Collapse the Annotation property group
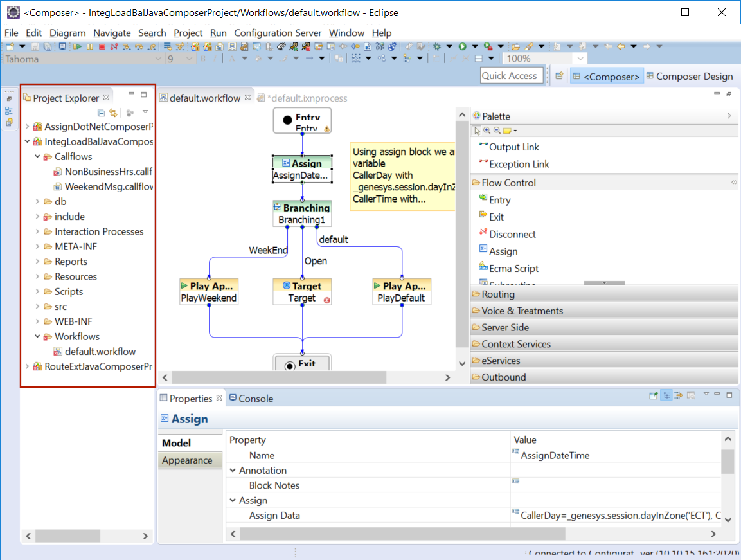The height and width of the screenshot is (560, 741). point(233,470)
